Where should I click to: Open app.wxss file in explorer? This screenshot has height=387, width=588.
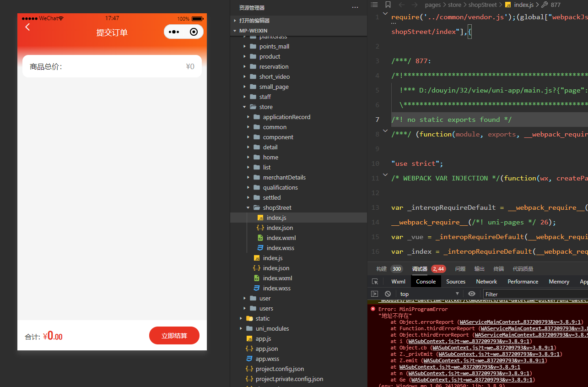click(267, 359)
